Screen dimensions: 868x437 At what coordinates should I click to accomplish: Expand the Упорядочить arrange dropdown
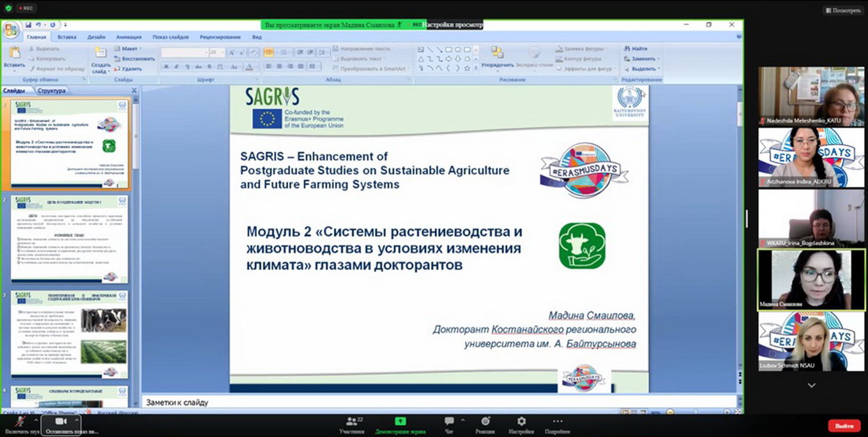pos(498,58)
